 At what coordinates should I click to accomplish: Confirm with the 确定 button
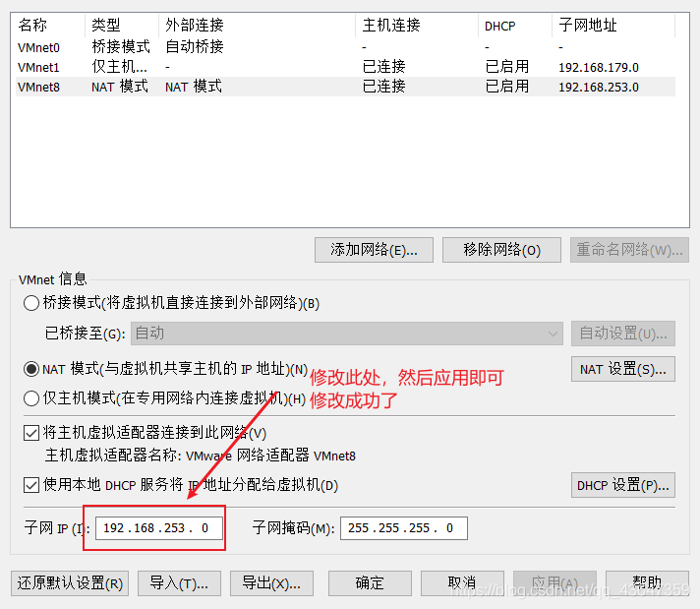(370, 583)
